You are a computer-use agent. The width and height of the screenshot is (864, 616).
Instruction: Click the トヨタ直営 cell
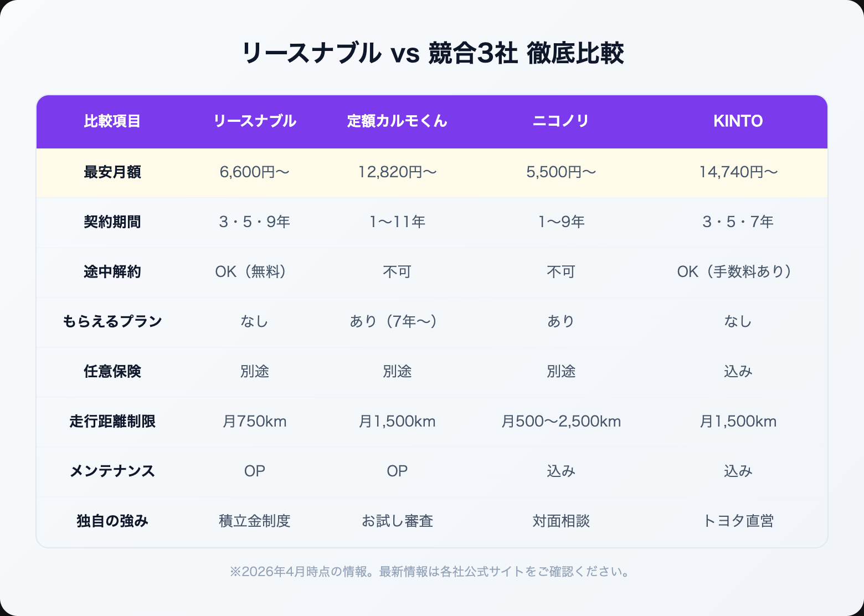pos(738,521)
